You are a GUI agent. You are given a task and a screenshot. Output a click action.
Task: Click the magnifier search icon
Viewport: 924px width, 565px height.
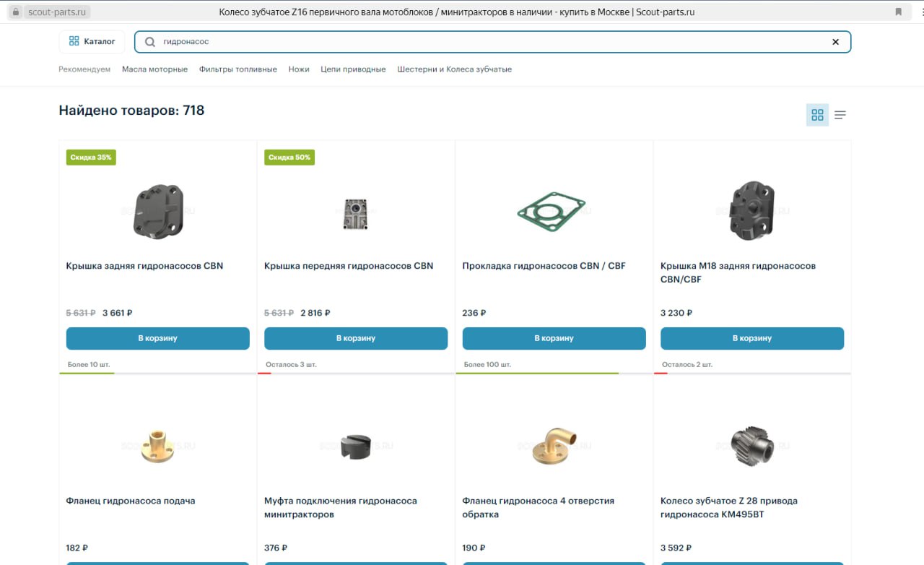(x=150, y=42)
